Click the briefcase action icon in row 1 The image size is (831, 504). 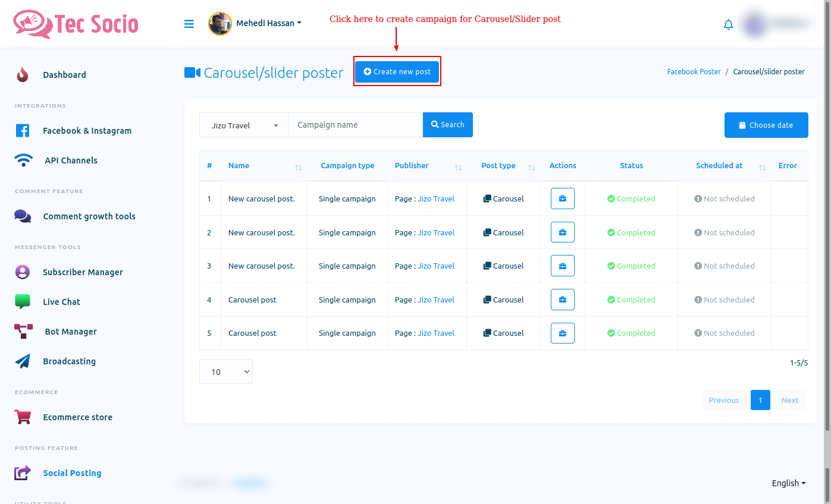point(562,199)
